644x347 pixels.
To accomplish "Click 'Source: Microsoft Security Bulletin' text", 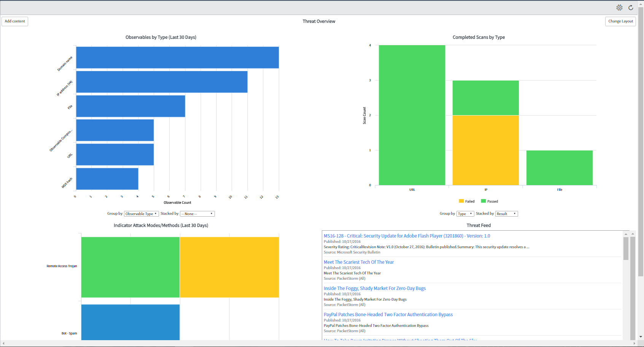I will tap(352, 252).
